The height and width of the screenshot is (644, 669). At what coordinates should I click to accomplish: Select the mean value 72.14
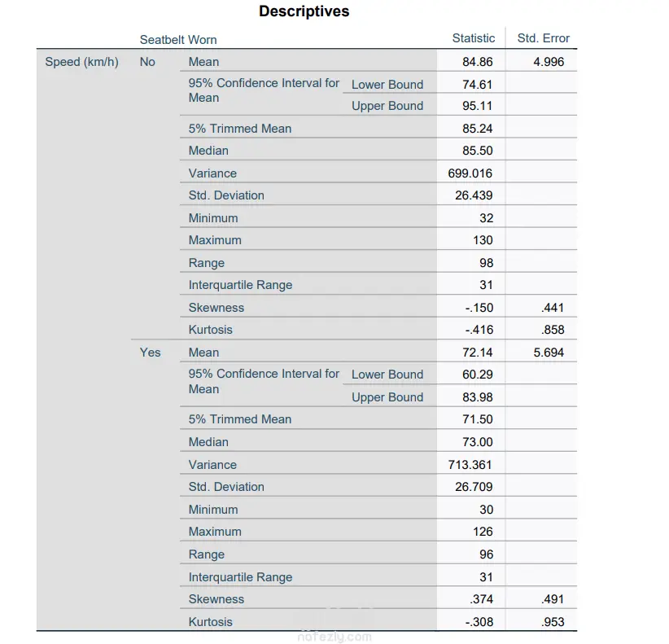pos(477,353)
